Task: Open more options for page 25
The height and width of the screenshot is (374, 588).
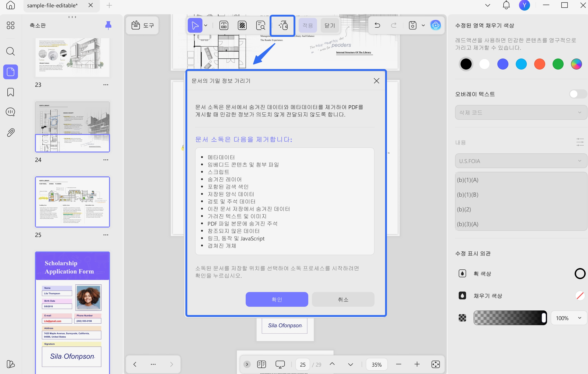Action: click(x=106, y=235)
